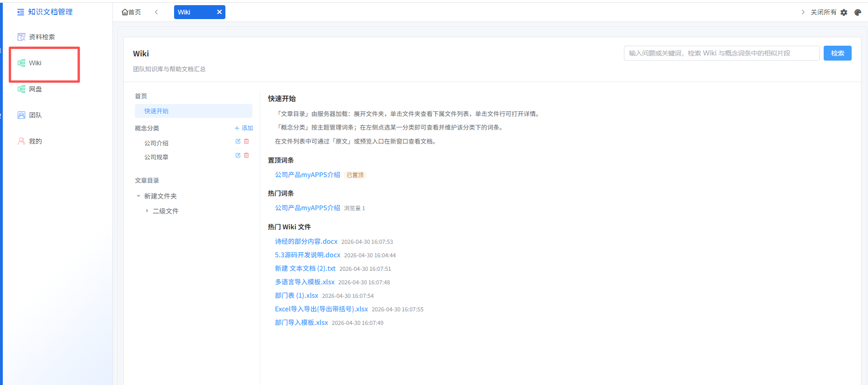
Task: Click the timestamp 2026-04-30 16:04:44
Action: point(370,255)
